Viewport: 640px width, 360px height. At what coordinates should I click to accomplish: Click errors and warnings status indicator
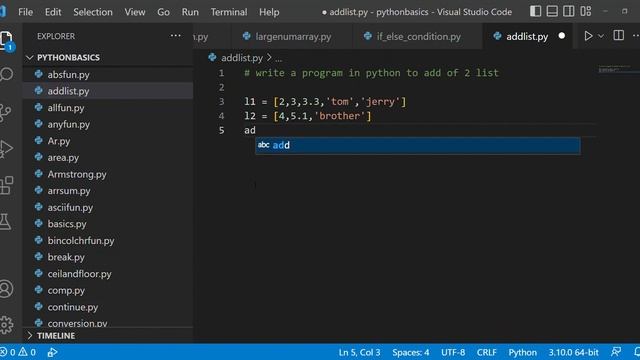(x=18, y=352)
